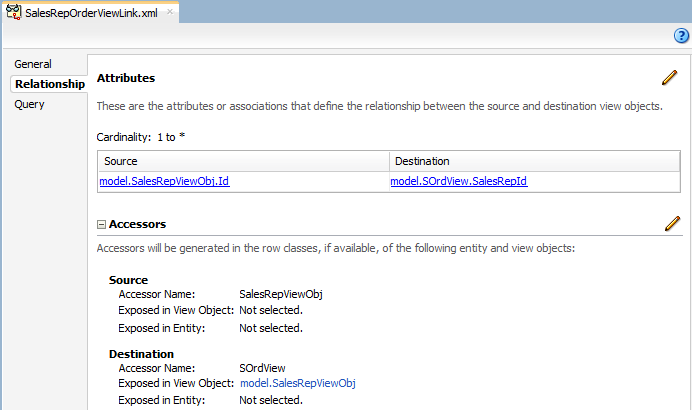The image size is (692, 410).
Task: Open the help icon
Action: [681, 36]
